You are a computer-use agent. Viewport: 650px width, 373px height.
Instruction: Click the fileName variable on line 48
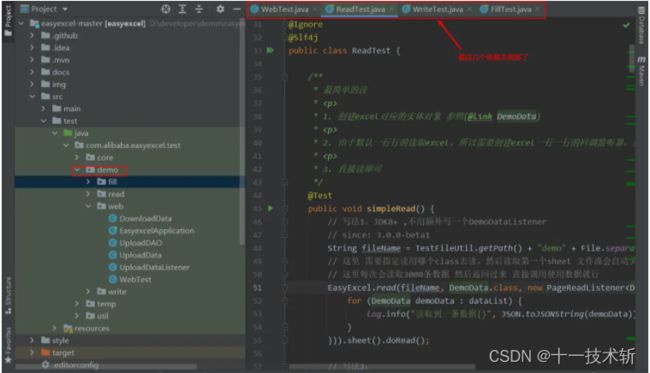click(381, 248)
